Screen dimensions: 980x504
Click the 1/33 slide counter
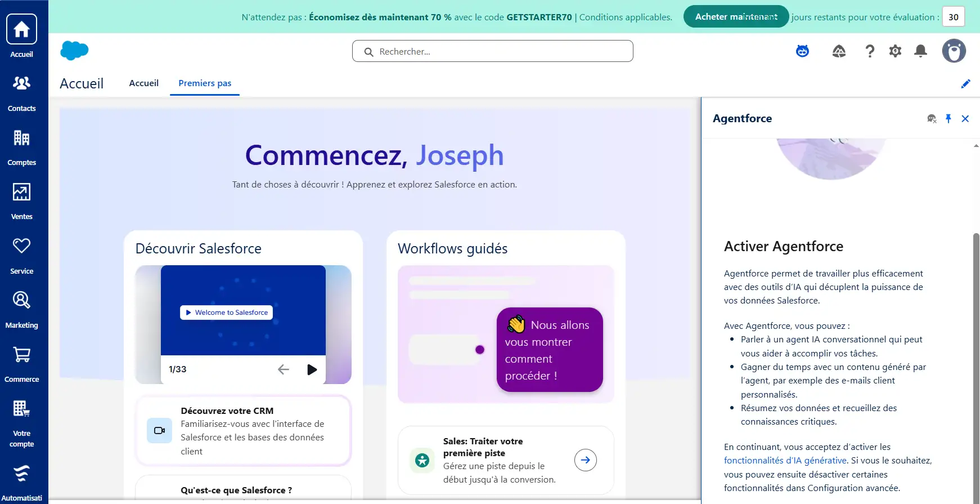click(x=178, y=369)
